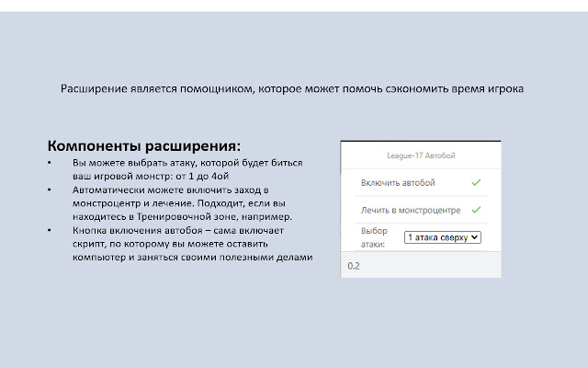Click the sentence starting 'Расширение является помощником'
This screenshot has height=368, width=588.
(292, 89)
